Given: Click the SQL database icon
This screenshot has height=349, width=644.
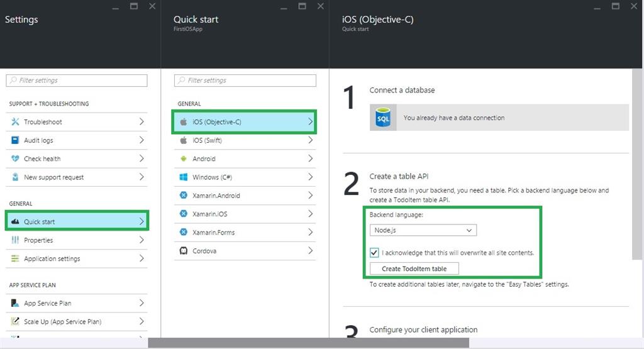Looking at the screenshot, I should coord(383,118).
